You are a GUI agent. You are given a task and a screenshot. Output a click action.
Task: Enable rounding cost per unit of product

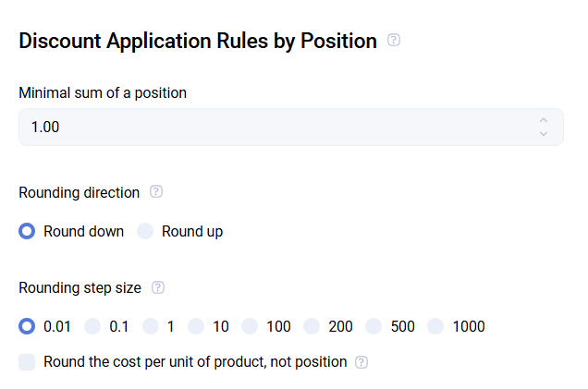[x=27, y=362]
